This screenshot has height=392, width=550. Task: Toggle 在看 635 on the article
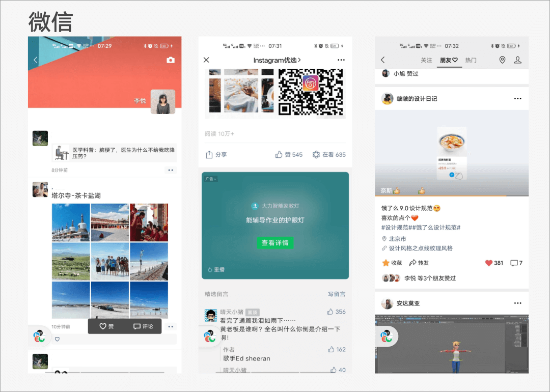click(x=329, y=155)
